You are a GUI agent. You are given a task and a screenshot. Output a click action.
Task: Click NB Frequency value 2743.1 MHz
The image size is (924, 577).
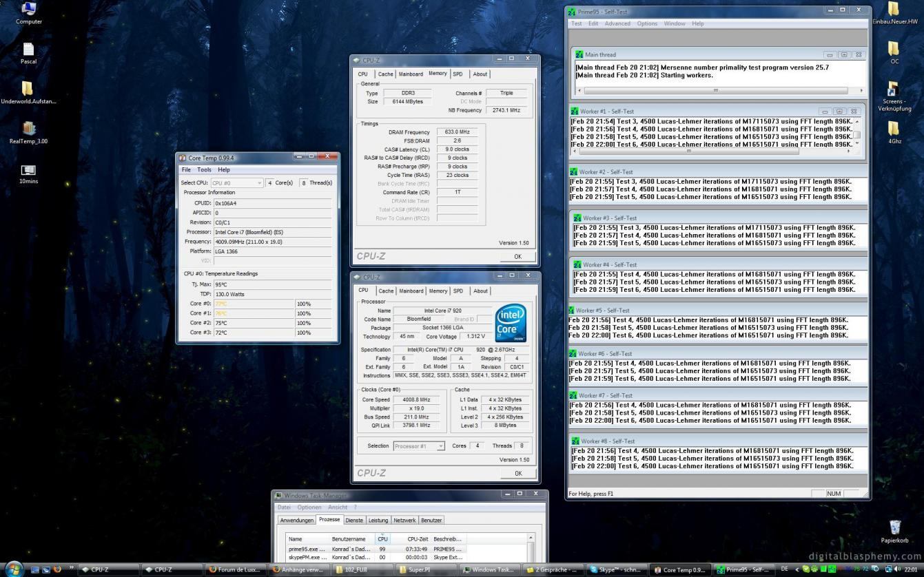[506, 110]
